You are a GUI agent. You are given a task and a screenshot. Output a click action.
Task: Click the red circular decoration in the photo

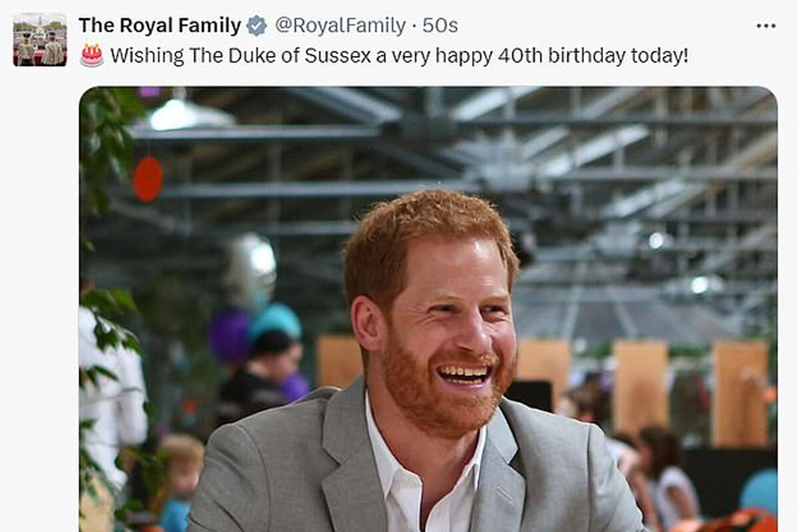148,179
